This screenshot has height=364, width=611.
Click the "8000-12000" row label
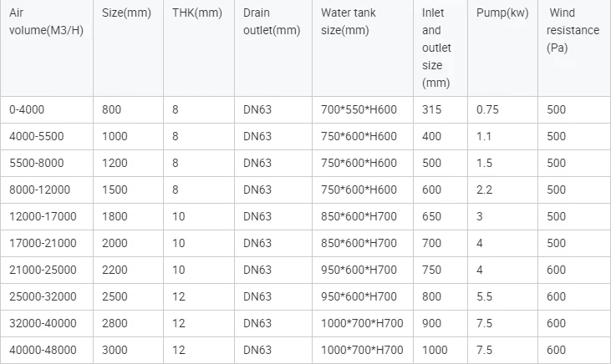point(39,190)
